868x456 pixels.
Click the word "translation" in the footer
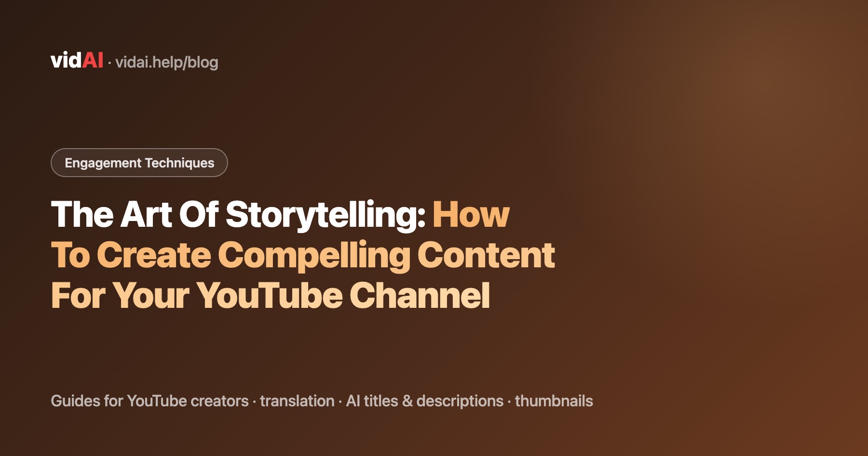(x=297, y=401)
